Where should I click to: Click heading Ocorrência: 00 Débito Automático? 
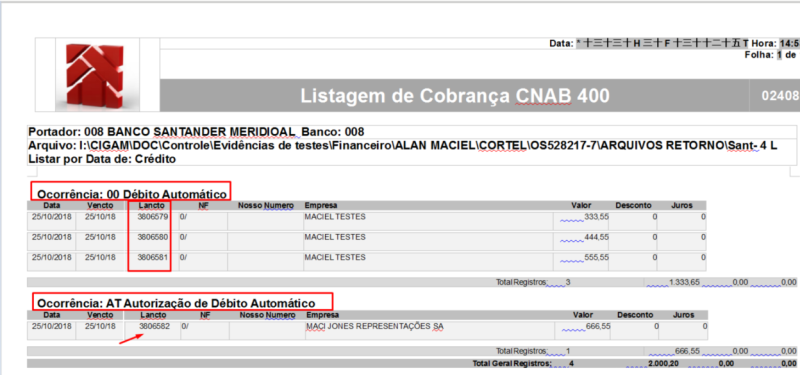[132, 194]
